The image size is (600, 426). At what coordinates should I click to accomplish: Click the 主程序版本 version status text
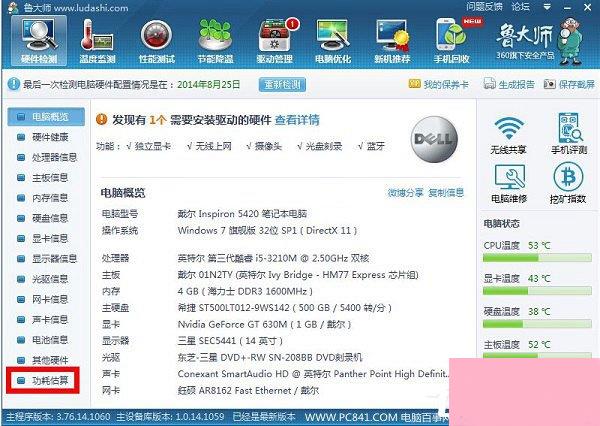coord(58,417)
